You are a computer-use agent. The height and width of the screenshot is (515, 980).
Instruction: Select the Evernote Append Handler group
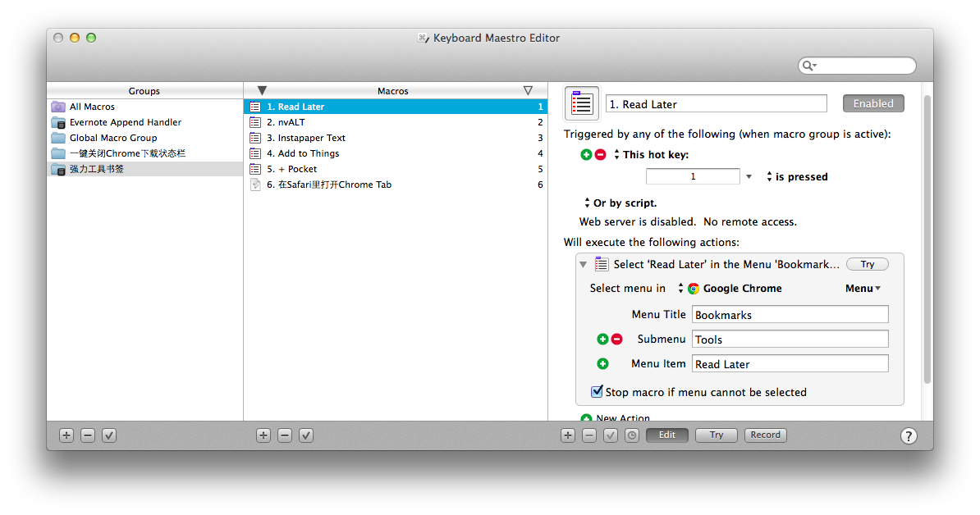(144, 122)
